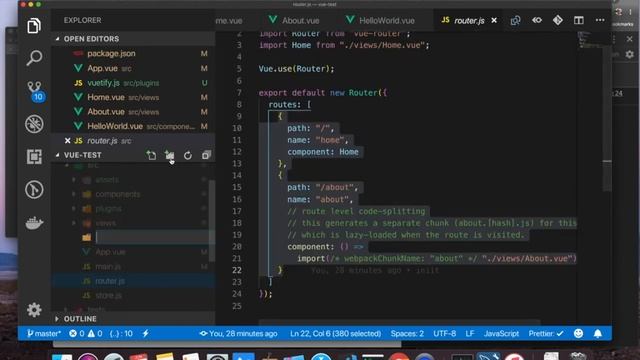Change end of line sequence LF

click(x=470, y=333)
